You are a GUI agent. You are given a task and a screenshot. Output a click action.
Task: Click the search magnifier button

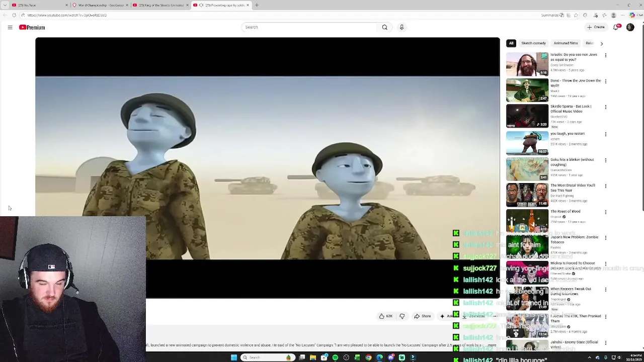click(384, 27)
